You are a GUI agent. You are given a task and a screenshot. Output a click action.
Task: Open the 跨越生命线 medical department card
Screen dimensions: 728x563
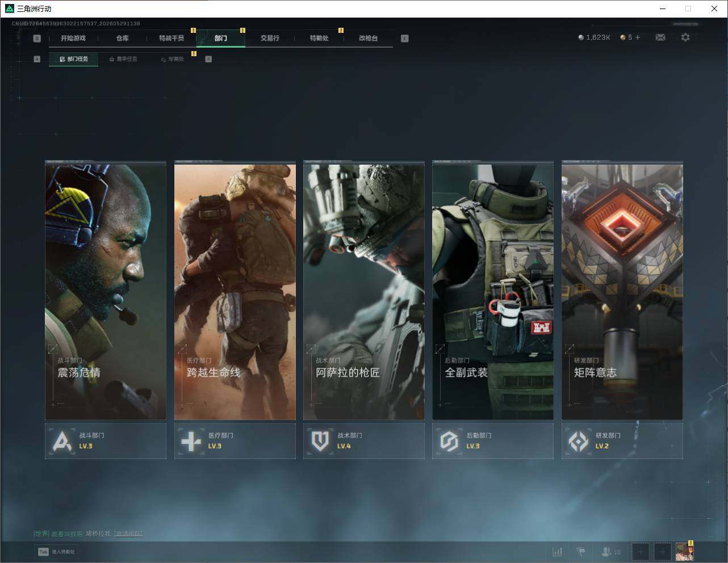235,292
